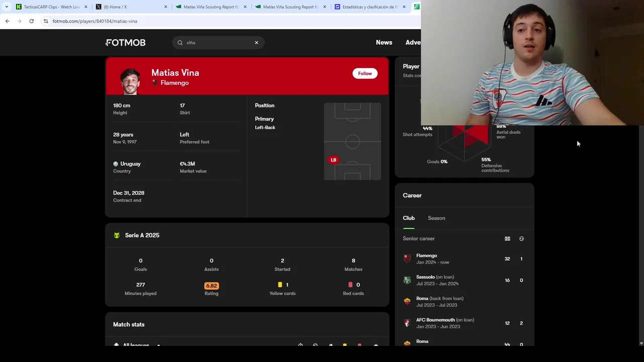Click the Roma crest next to 'back from loan'
This screenshot has width=644, height=362.
point(407,302)
